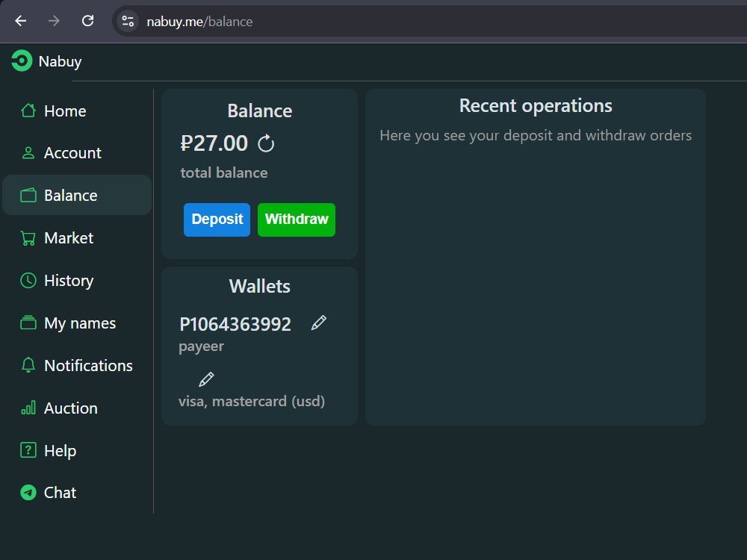Viewport: 747px width, 560px height.
Task: Click the Help question mark icon
Action: [28, 450]
